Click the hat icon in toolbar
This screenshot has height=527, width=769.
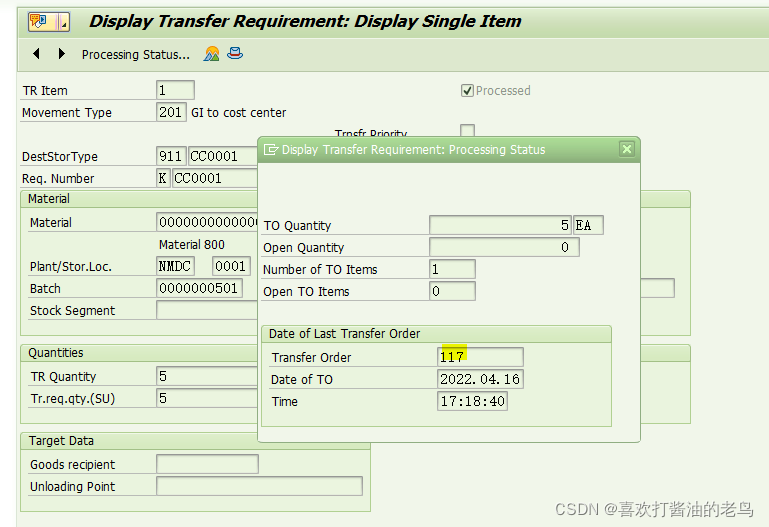[235, 53]
